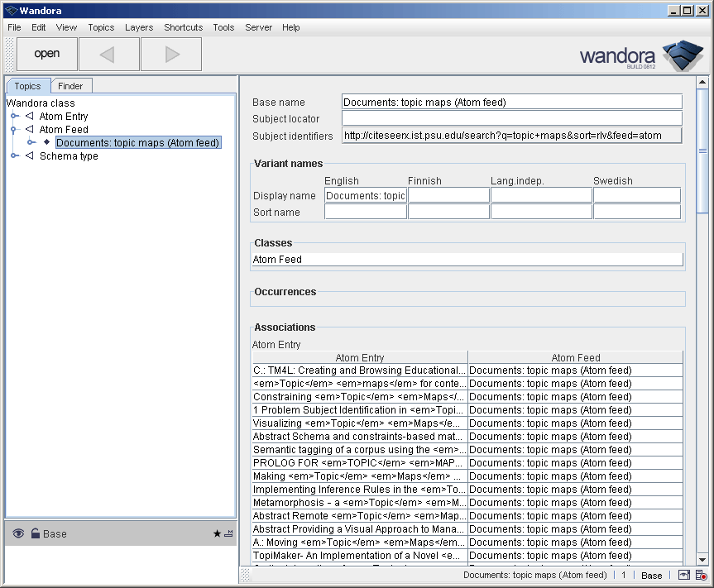Open the Shortcuts menu
Screen dimensions: 714x588
tap(183, 27)
